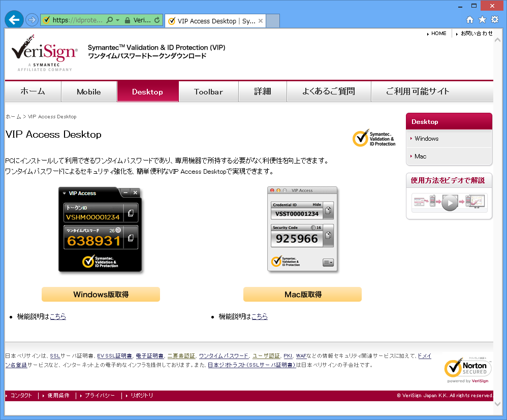Open the 電子証明書 footer link
Viewport: 507px width, 420px height.
pyautogui.click(x=149, y=356)
